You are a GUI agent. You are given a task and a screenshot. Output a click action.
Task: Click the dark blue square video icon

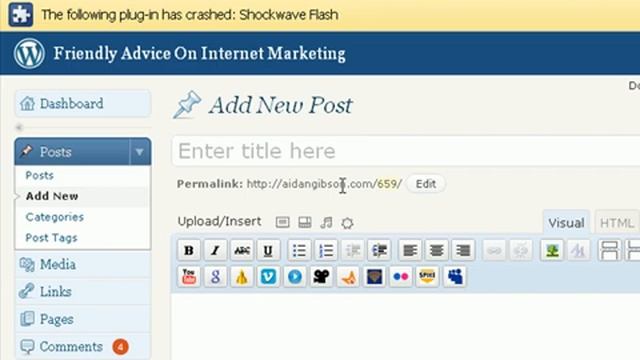(x=374, y=277)
